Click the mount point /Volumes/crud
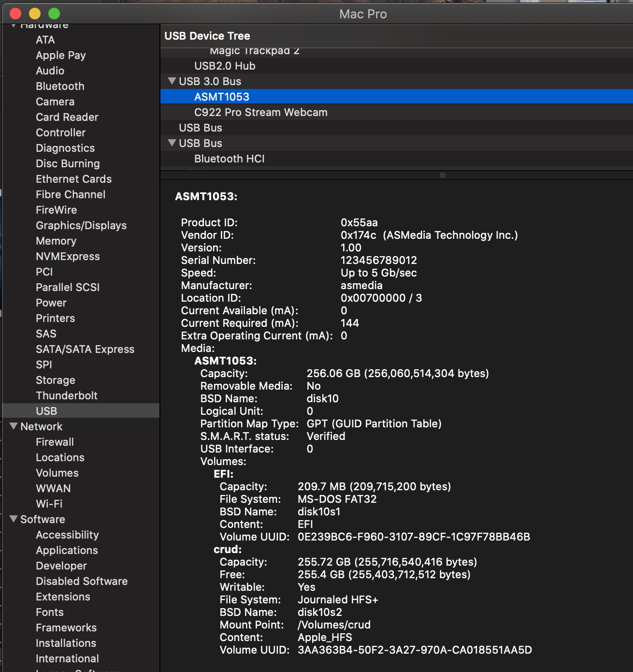 coord(334,625)
